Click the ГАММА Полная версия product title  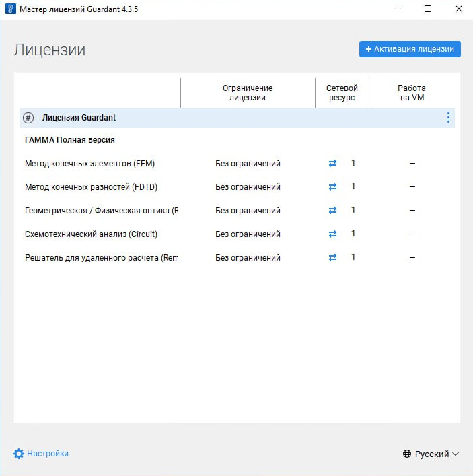pos(70,140)
